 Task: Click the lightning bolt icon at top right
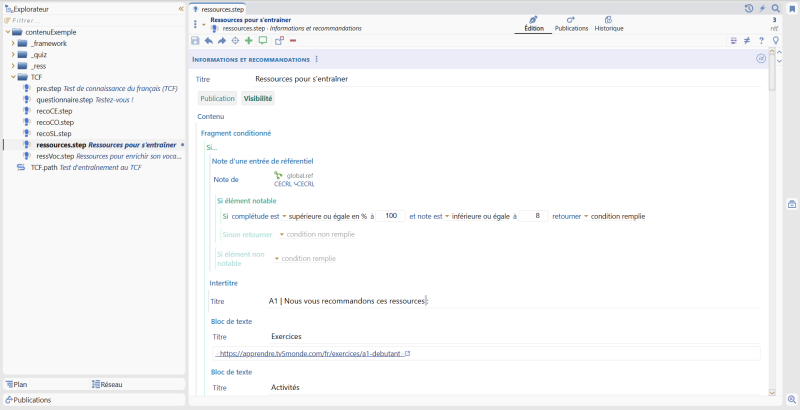pos(762,8)
